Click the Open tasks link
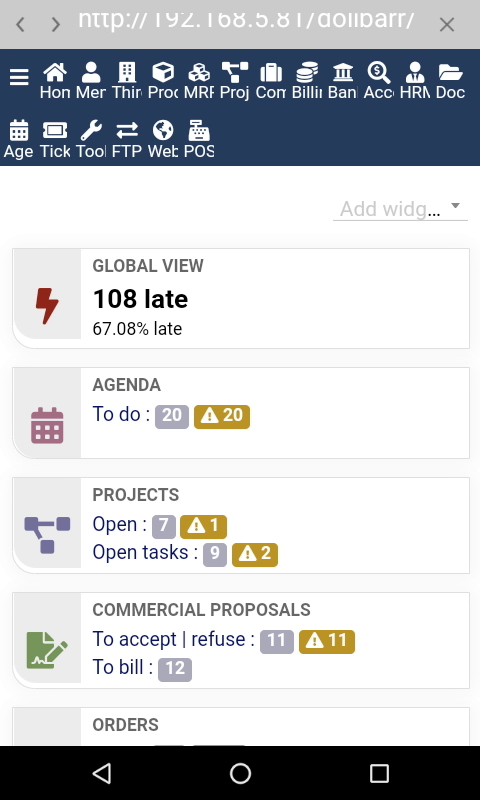Screen dimensions: 480x800 coord(145,553)
